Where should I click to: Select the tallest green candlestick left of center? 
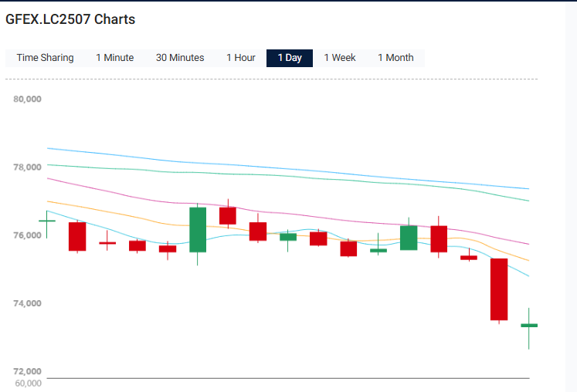click(x=198, y=229)
